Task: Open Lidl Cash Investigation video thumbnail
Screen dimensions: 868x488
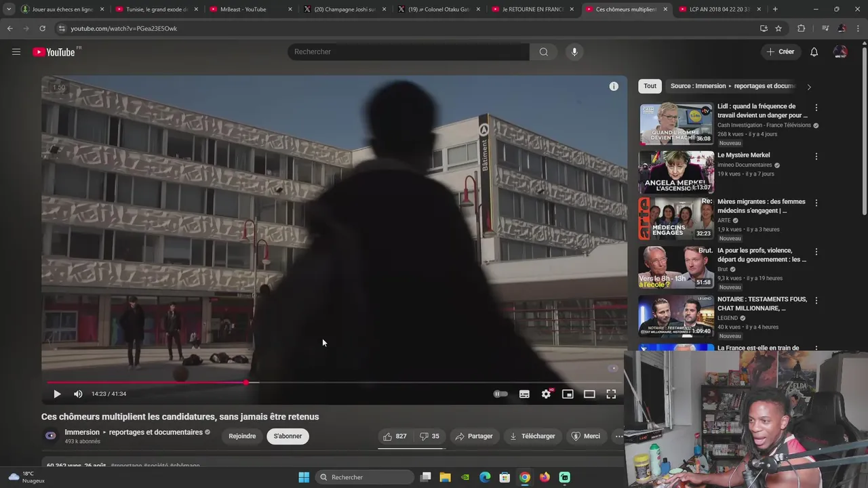Action: click(676, 123)
